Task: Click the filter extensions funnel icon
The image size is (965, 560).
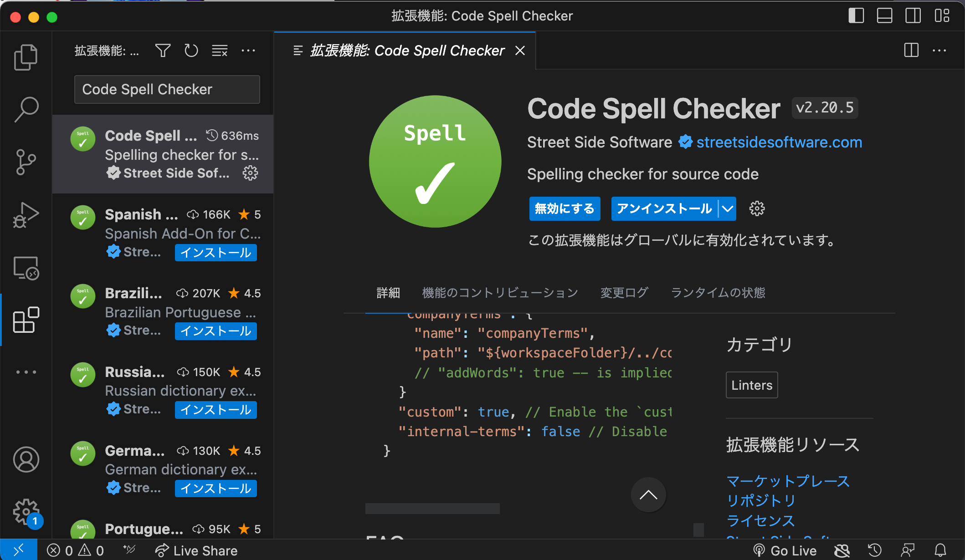Action: tap(163, 51)
